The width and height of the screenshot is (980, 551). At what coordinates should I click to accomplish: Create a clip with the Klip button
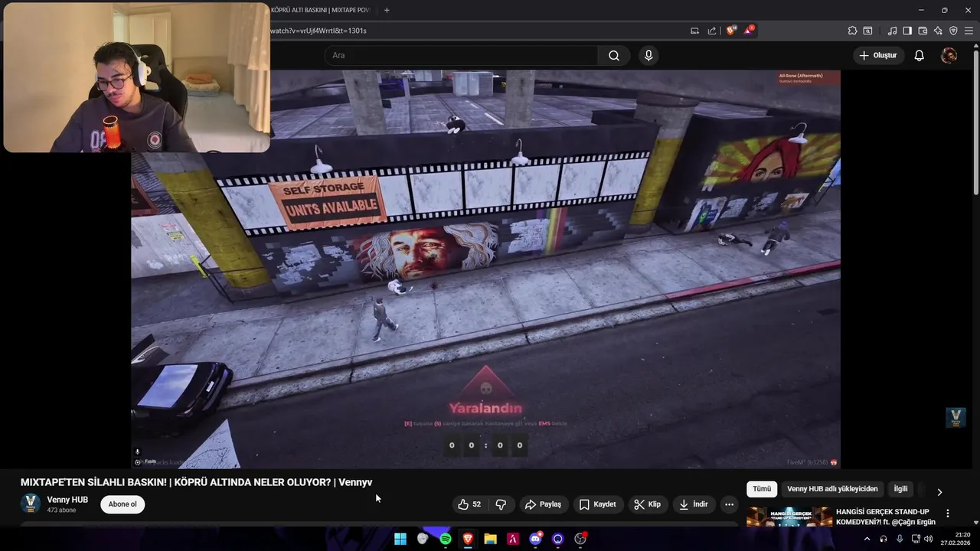tap(648, 504)
